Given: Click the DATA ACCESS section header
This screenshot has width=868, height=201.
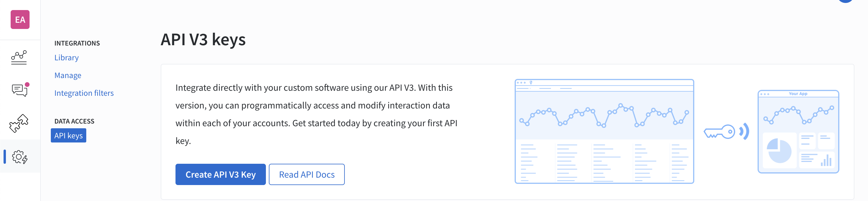Looking at the screenshot, I should tap(74, 121).
